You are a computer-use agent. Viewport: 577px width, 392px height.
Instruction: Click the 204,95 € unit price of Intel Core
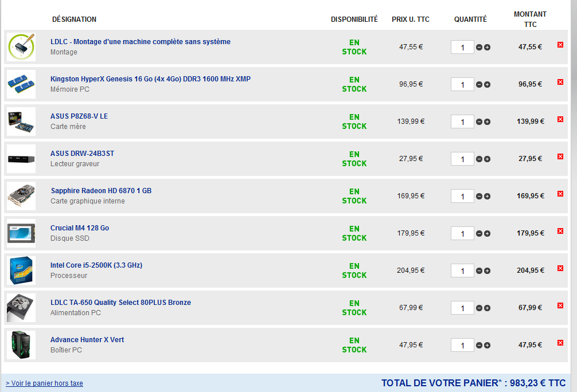point(411,271)
